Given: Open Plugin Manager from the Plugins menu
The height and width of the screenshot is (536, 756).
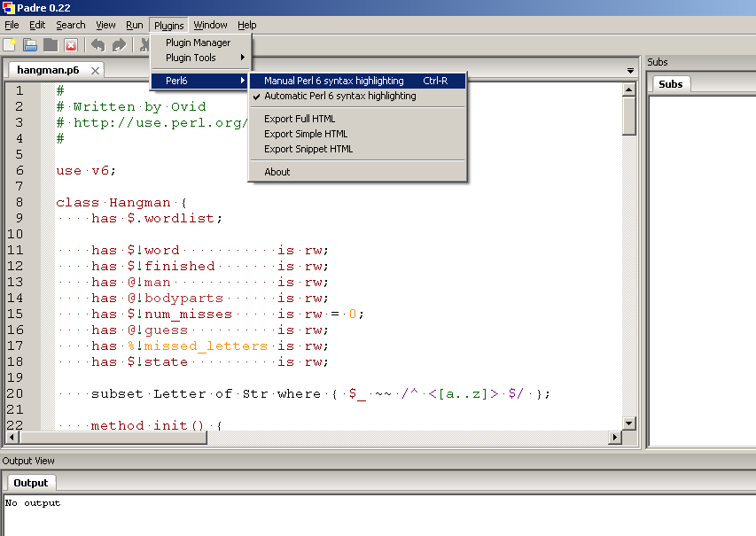Looking at the screenshot, I should pyautogui.click(x=198, y=43).
